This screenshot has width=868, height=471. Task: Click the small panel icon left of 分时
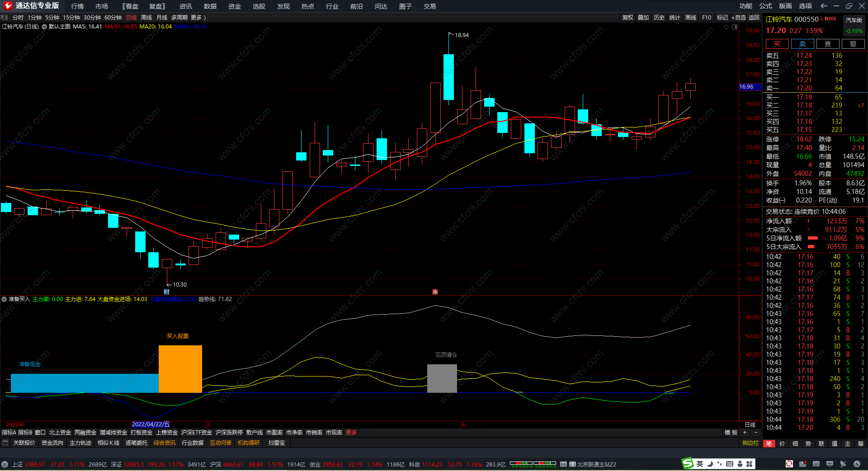coord(5,17)
